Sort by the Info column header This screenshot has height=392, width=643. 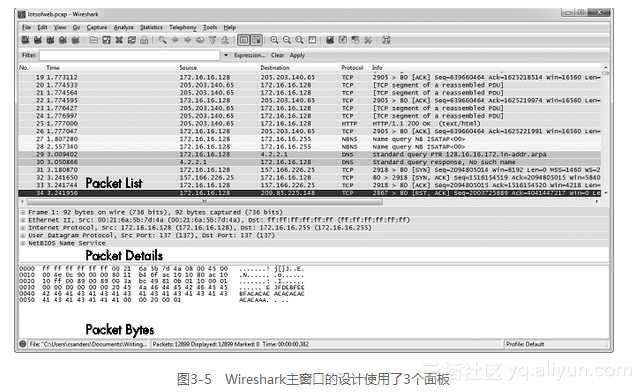[377, 68]
